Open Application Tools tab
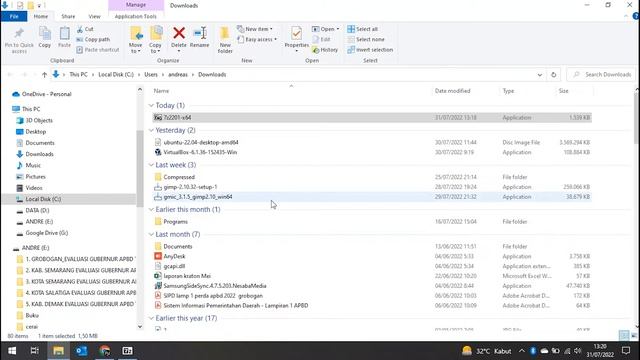The width and height of the screenshot is (640, 360). (136, 16)
